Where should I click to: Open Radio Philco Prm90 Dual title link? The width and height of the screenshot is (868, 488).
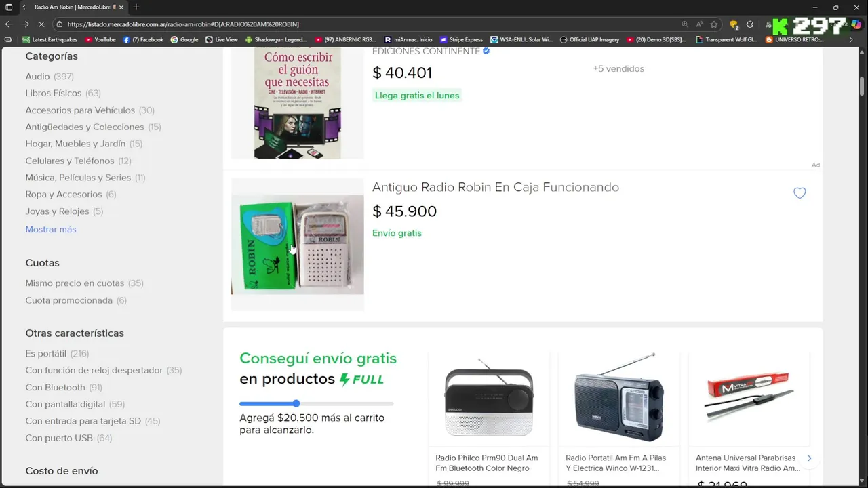[x=487, y=463]
